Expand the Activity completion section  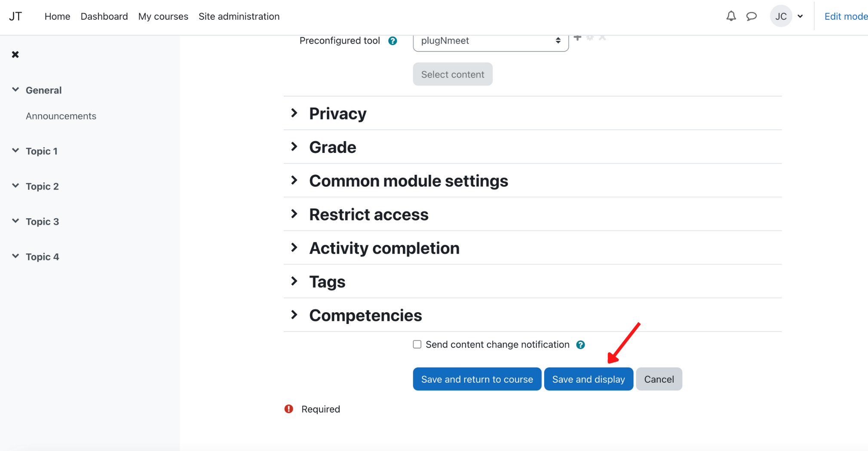[384, 248]
